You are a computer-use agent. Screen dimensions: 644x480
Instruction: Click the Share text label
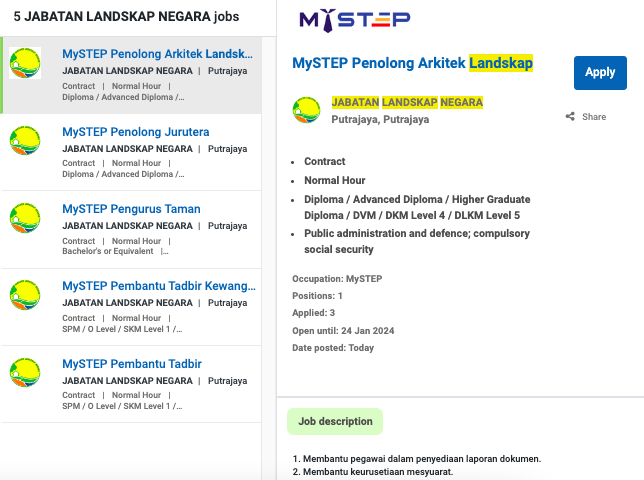[x=594, y=117]
